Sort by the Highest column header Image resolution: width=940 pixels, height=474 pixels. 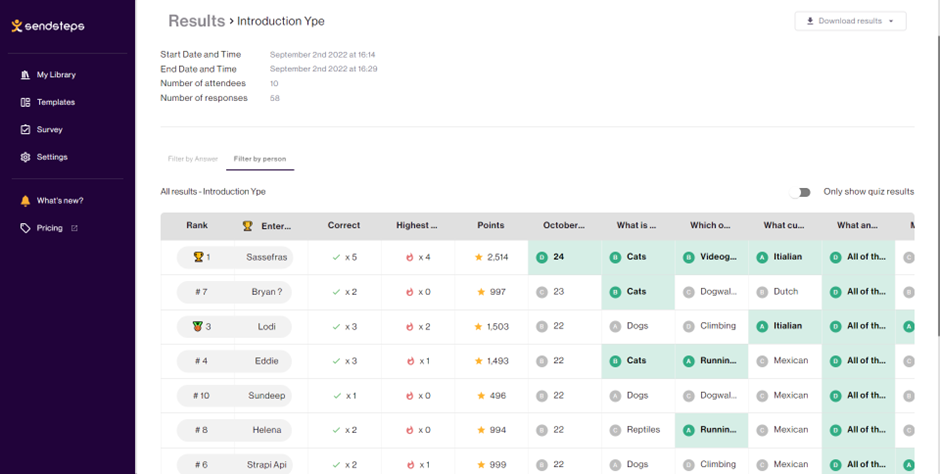(x=417, y=225)
